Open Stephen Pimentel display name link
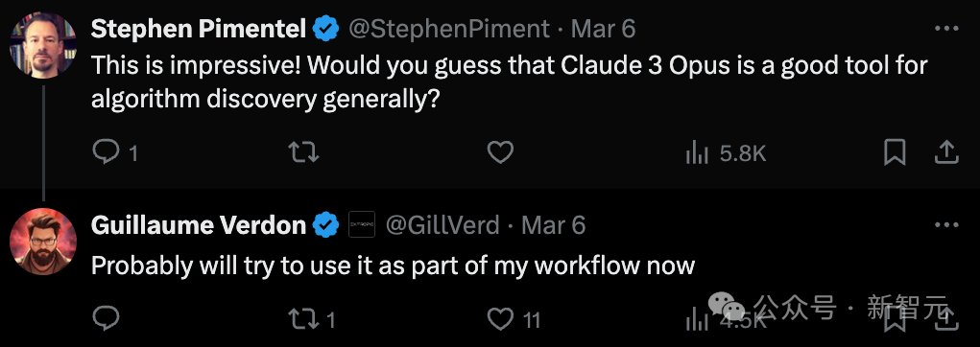This screenshot has width=980, height=347. point(199,29)
